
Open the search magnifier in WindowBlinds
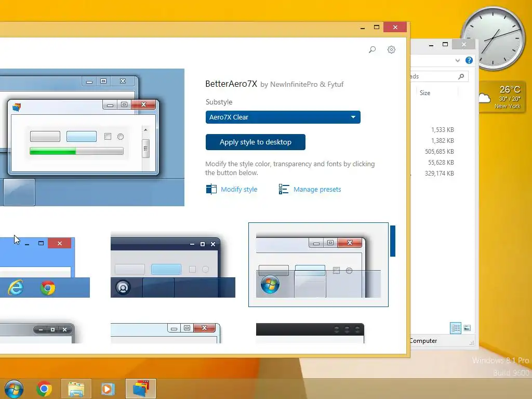[x=372, y=49]
